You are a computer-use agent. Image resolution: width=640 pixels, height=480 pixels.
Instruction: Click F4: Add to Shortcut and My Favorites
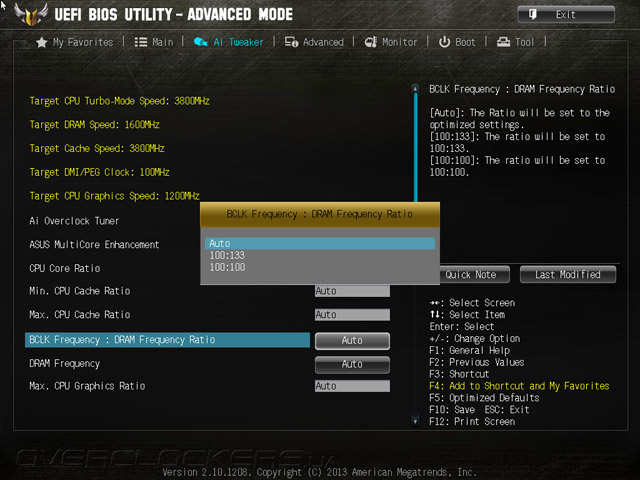(519, 386)
